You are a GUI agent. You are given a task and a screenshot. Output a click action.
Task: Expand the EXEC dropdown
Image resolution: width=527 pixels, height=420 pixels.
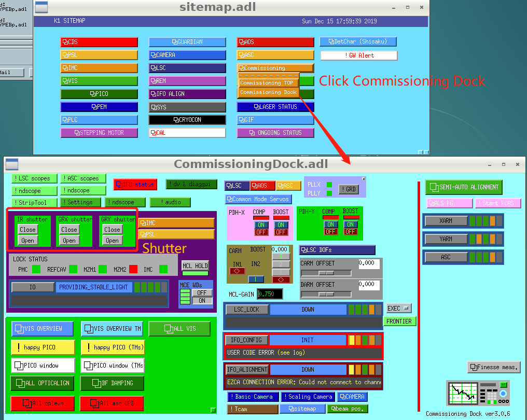[398, 309]
